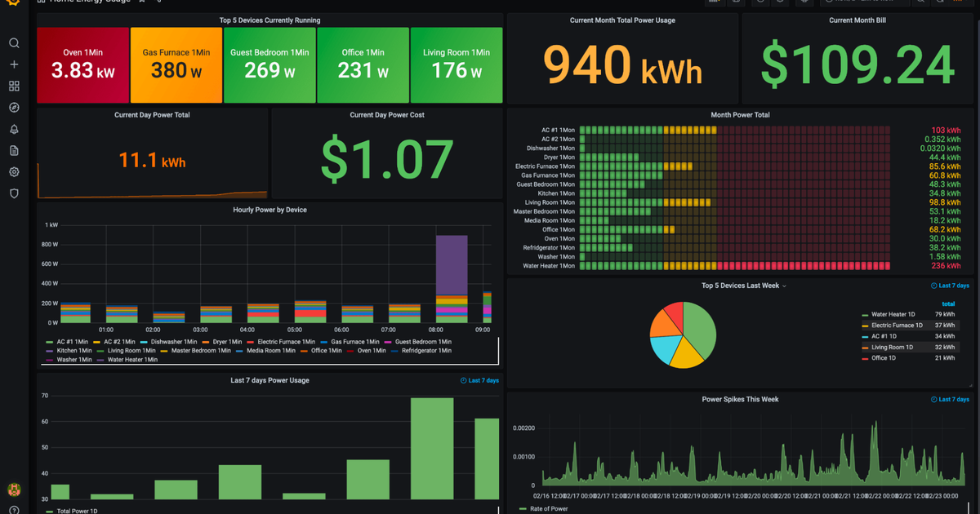Click the document icon in the sidebar
Image resolution: width=980 pixels, height=514 pixels.
[x=14, y=151]
